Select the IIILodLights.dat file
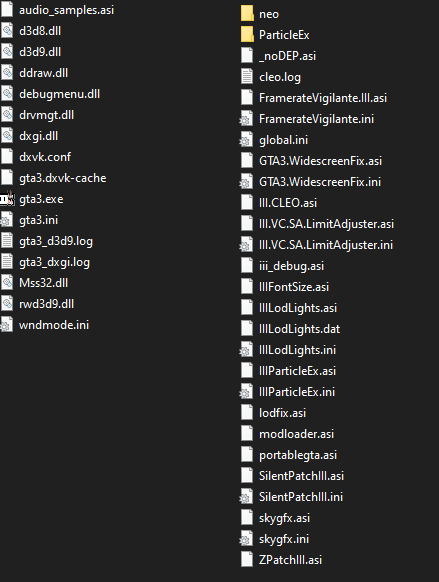439x582 pixels. [291, 328]
